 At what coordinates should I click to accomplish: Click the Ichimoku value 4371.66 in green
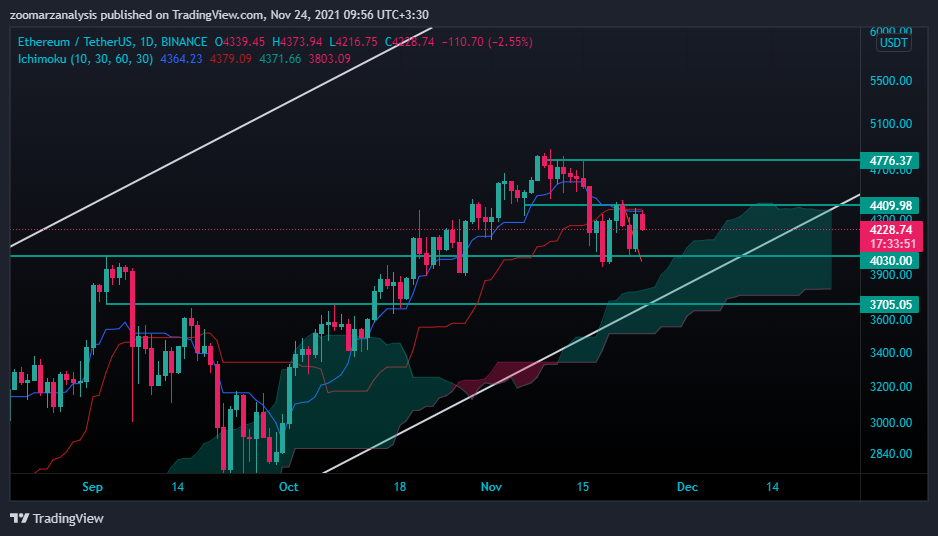pos(281,59)
